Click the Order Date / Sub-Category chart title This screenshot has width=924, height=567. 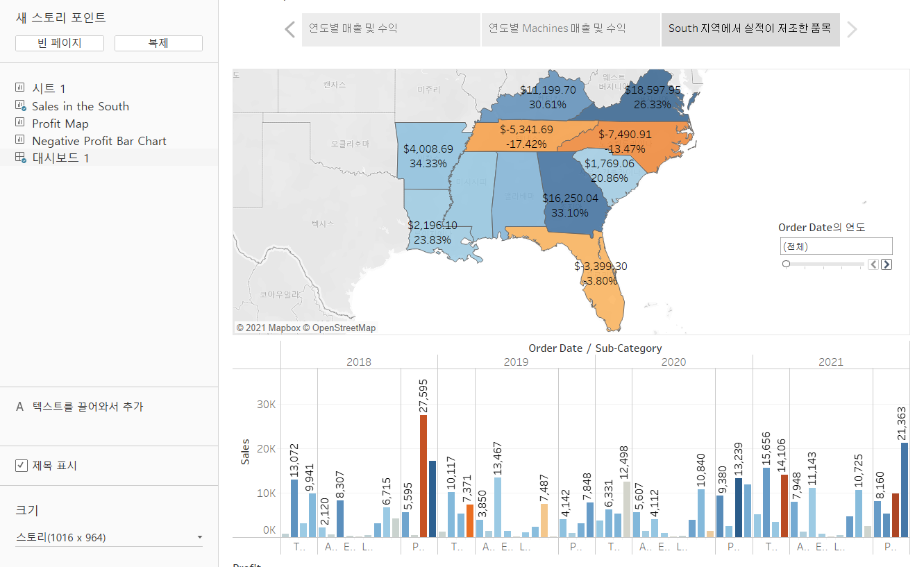point(595,348)
